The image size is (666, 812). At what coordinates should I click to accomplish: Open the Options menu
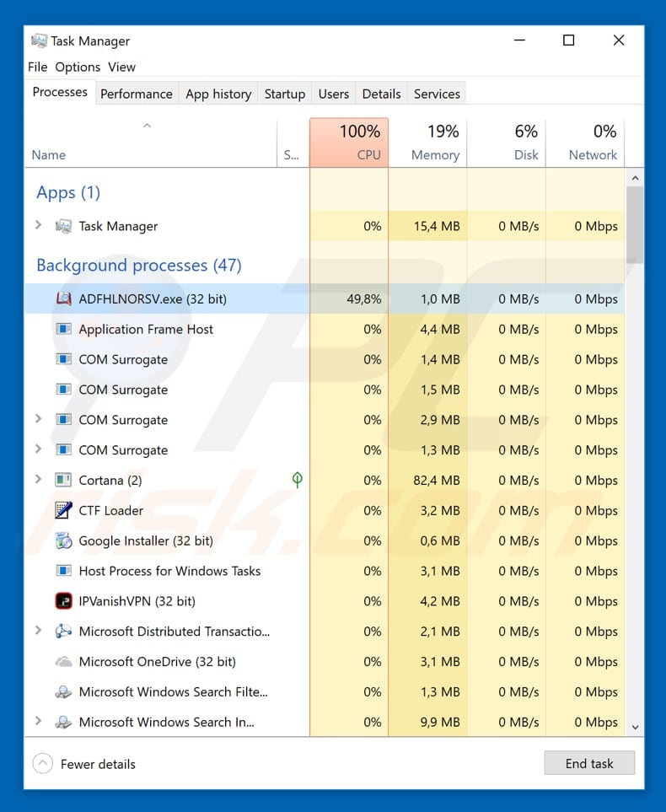point(78,67)
